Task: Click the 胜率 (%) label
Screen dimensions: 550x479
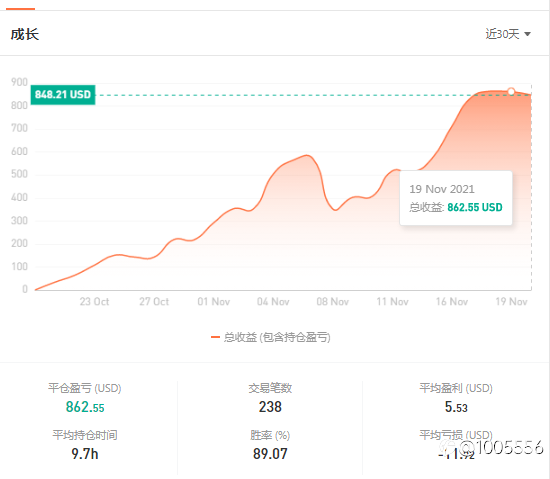Action: click(x=270, y=435)
